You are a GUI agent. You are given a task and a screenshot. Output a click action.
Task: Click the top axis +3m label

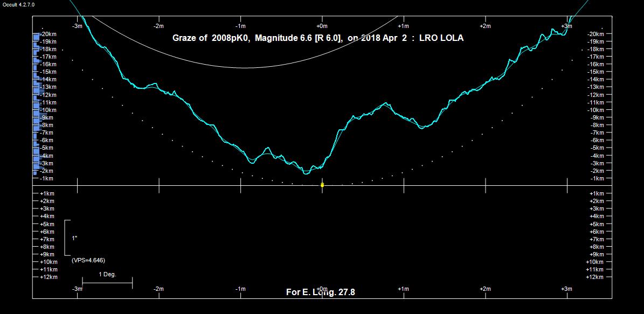(566, 26)
